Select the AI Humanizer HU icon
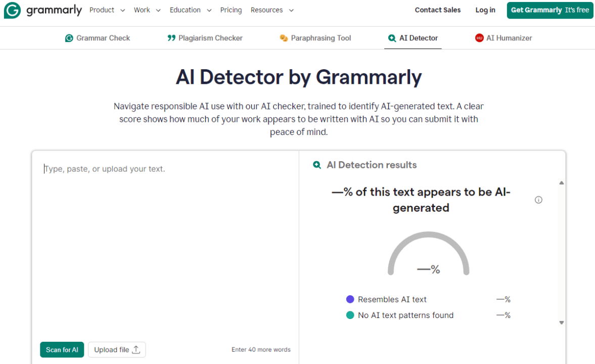 pos(479,37)
